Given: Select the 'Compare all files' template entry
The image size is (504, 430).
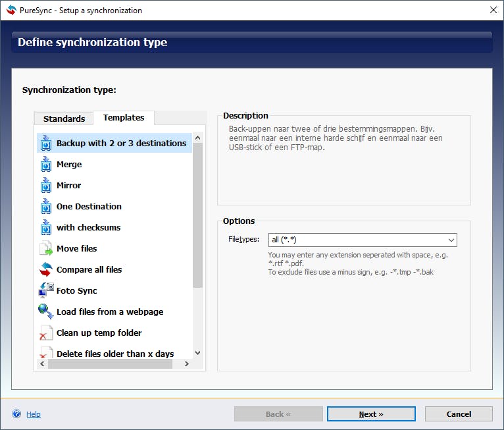Looking at the screenshot, I should 114,269.
